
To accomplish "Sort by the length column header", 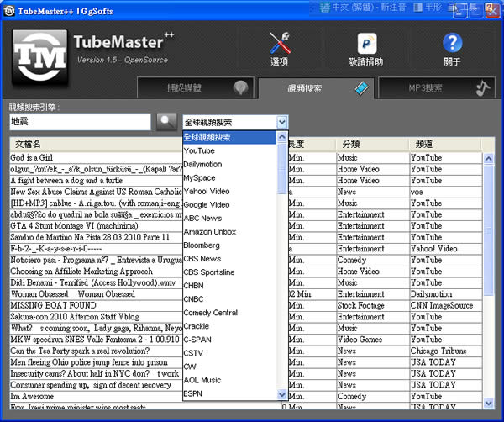I will [x=312, y=145].
